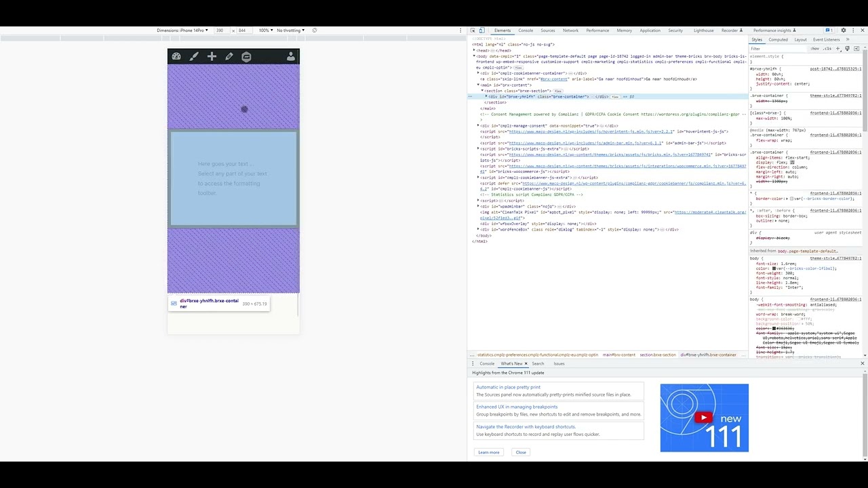Expand the brxe-container div node
The height and width of the screenshot is (488, 868).
tap(487, 96)
